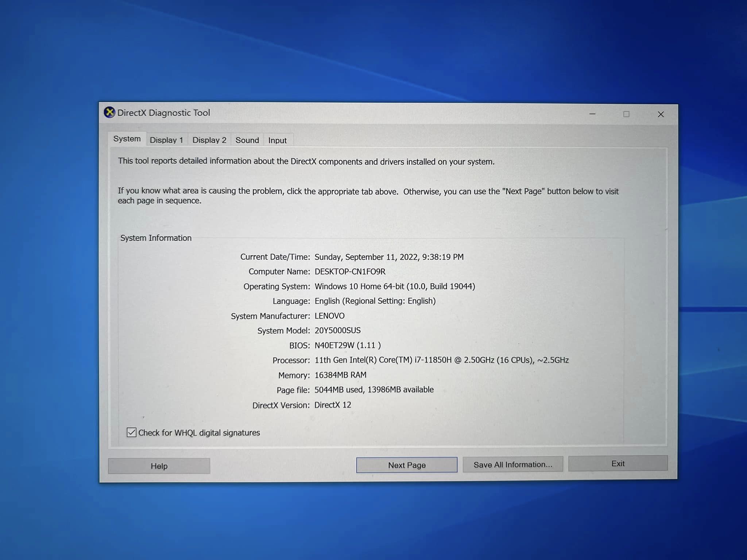Click the LENOVO manufacturer value
The width and height of the screenshot is (747, 560).
329,316
